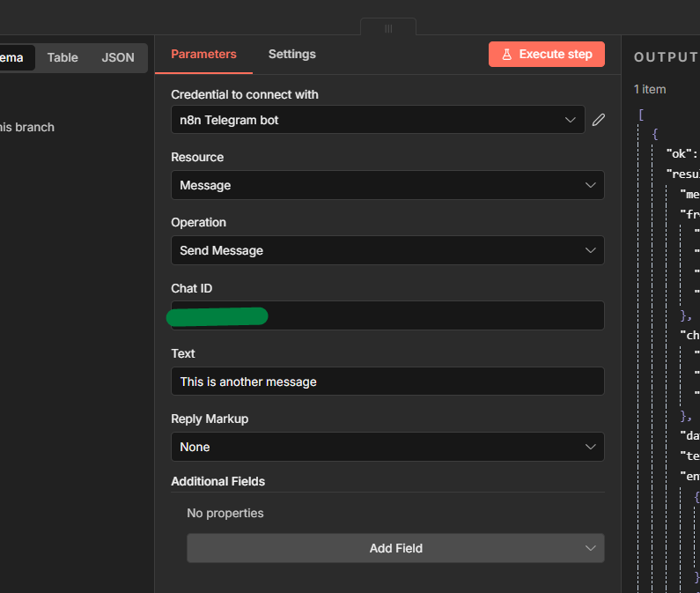Click the Execute step button
This screenshot has width=700, height=593.
pos(547,54)
